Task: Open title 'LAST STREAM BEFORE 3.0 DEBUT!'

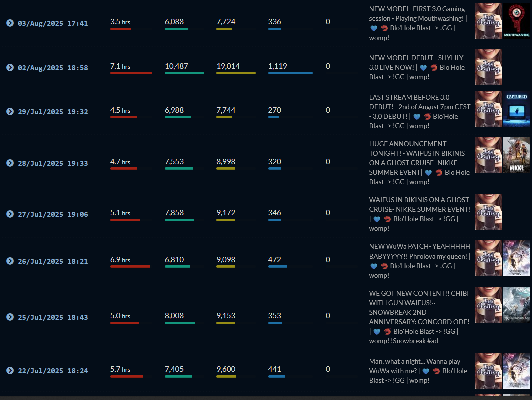Action: (420, 111)
